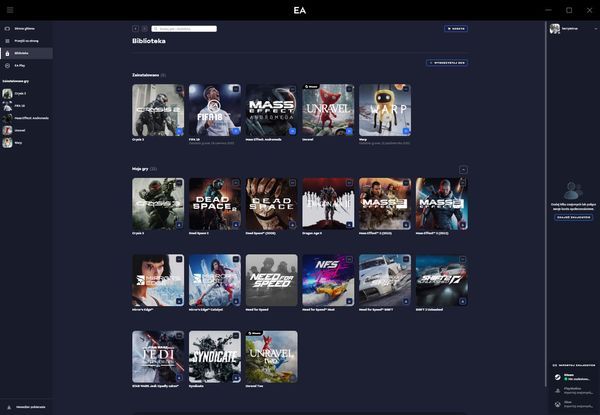Download Crysis 3 via tile button

[x=179, y=225]
